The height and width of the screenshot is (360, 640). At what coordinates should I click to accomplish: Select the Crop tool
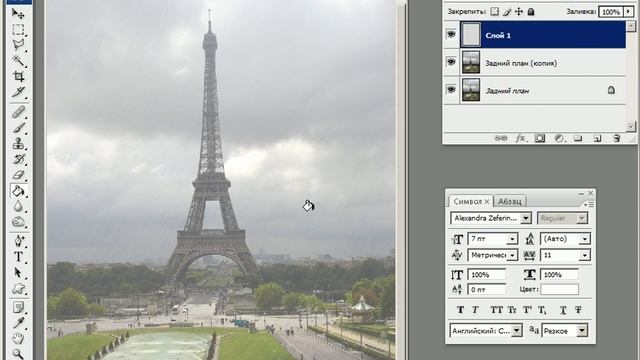18,76
